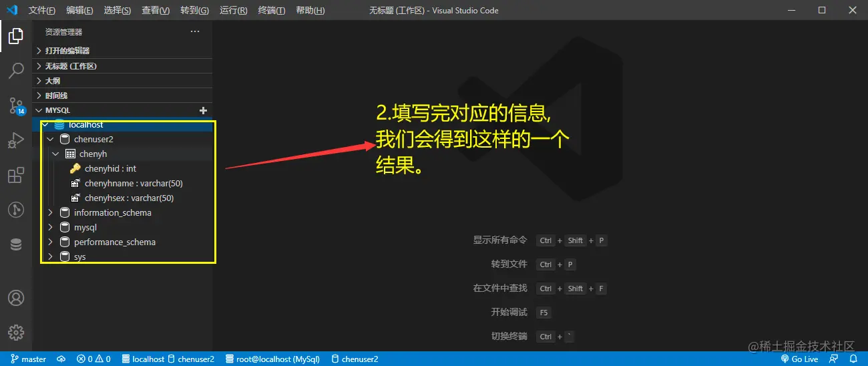Click the information_schema database icon
The image size is (868, 366).
coord(65,213)
